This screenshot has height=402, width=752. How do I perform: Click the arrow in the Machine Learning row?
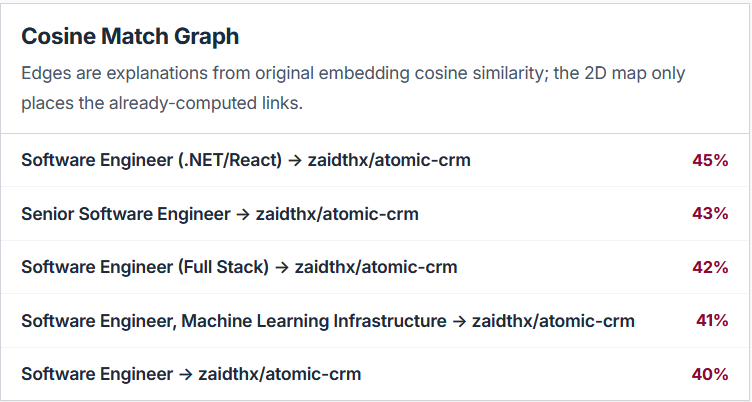459,321
